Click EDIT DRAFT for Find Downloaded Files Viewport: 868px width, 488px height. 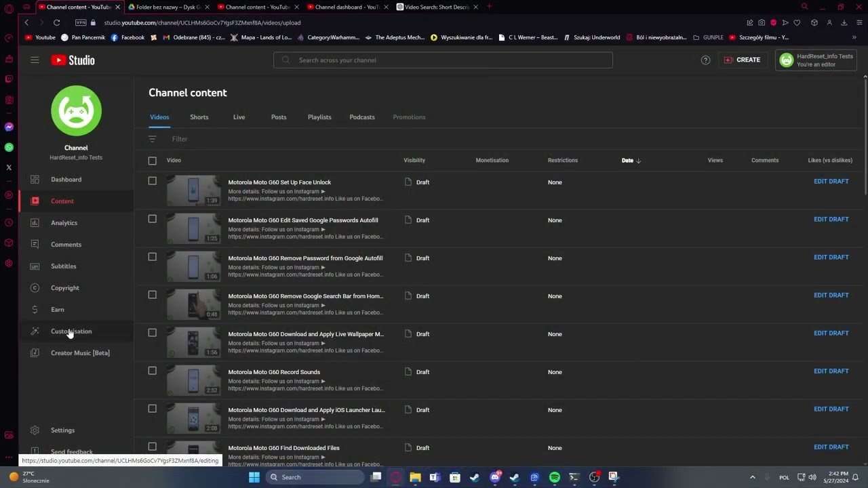pos(831,447)
